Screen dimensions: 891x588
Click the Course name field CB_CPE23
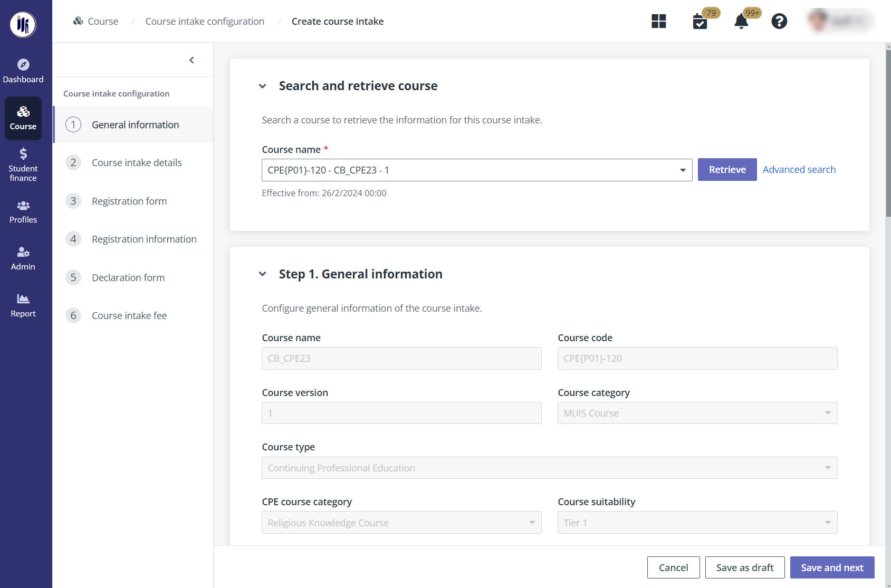coord(401,358)
